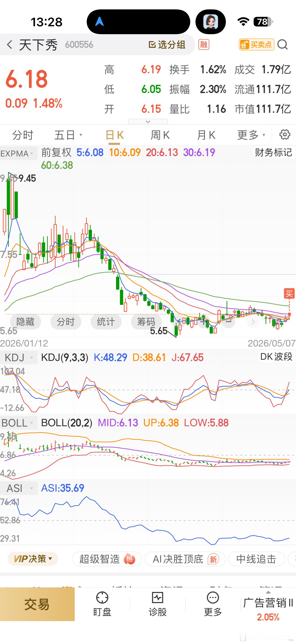Expand the 广告营销Ⅱ sector panel
This screenshot has width=296, height=644.
pos(268,604)
